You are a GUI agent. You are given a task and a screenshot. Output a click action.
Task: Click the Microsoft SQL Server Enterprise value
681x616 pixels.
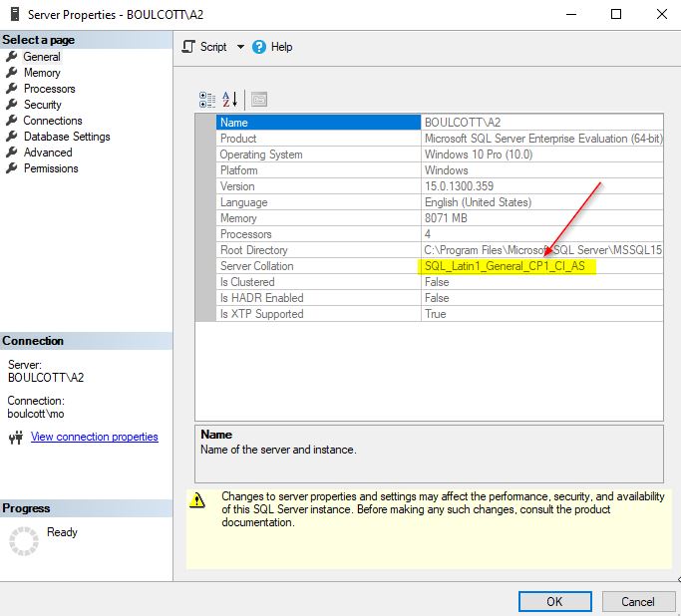coord(543,139)
